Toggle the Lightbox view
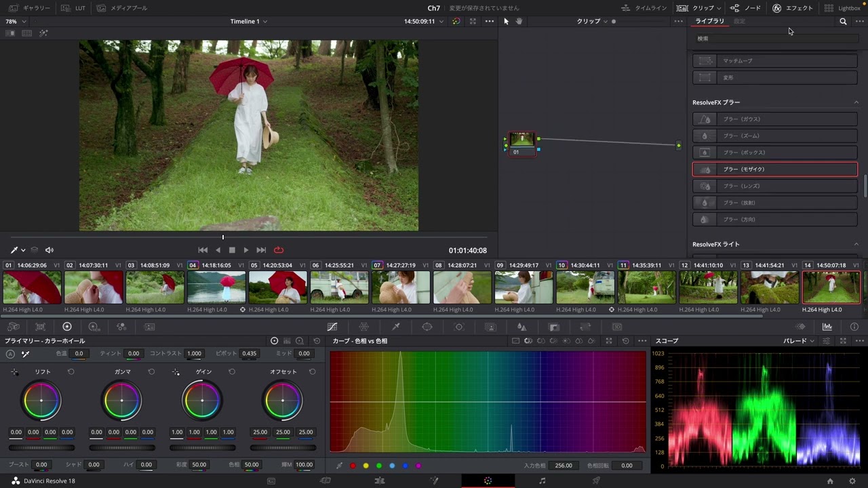 (842, 8)
